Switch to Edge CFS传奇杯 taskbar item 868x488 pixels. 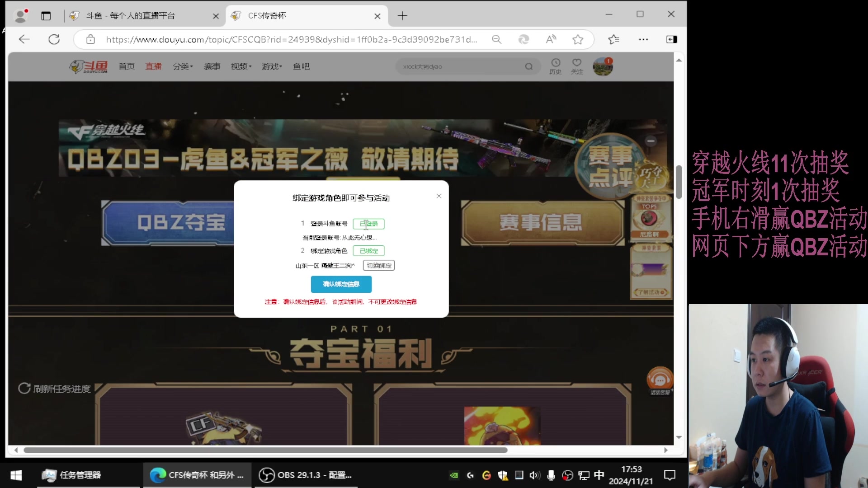pyautogui.click(x=197, y=475)
